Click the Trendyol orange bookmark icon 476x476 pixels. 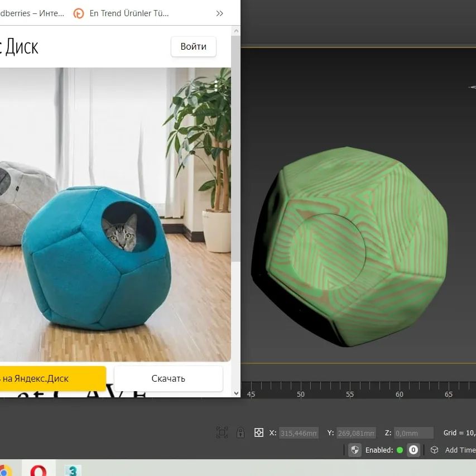[x=79, y=13]
